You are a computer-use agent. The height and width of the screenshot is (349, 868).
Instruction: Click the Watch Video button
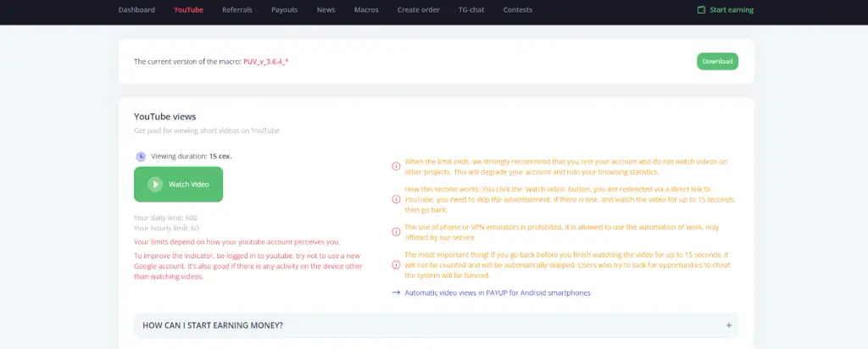(178, 184)
